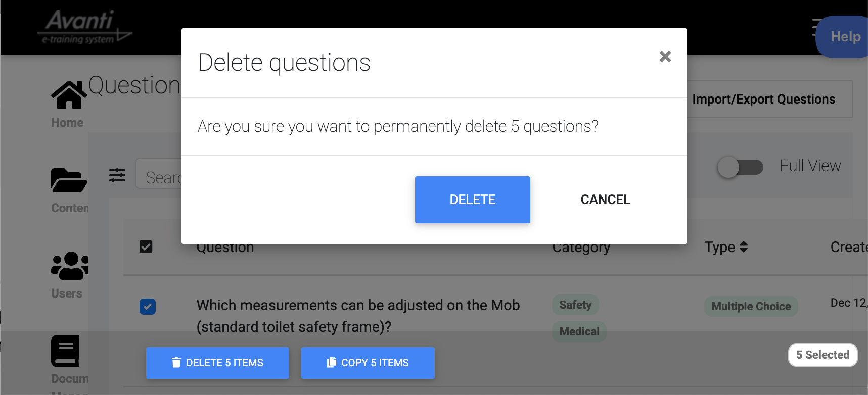
Task: Confirm with the DELETE button
Action: [473, 200]
